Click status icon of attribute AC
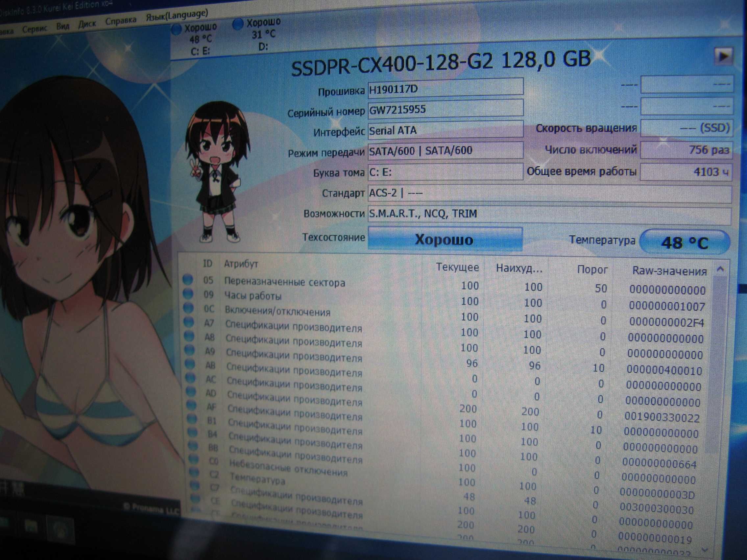Viewport: 747px width, 560px height. (190, 378)
